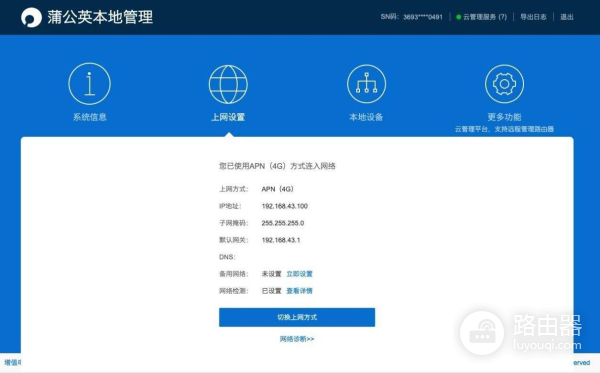Open the 立即设置 backup network link
The width and height of the screenshot is (600, 373).
(300, 274)
